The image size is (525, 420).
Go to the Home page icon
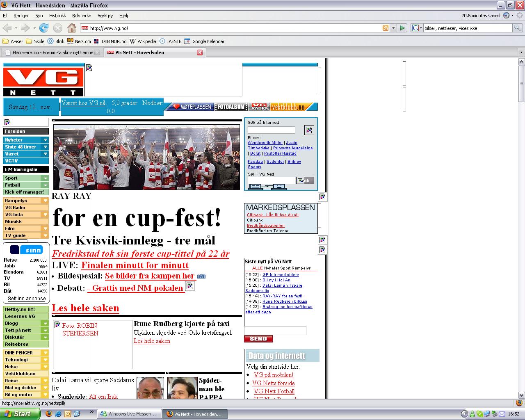tap(72, 28)
